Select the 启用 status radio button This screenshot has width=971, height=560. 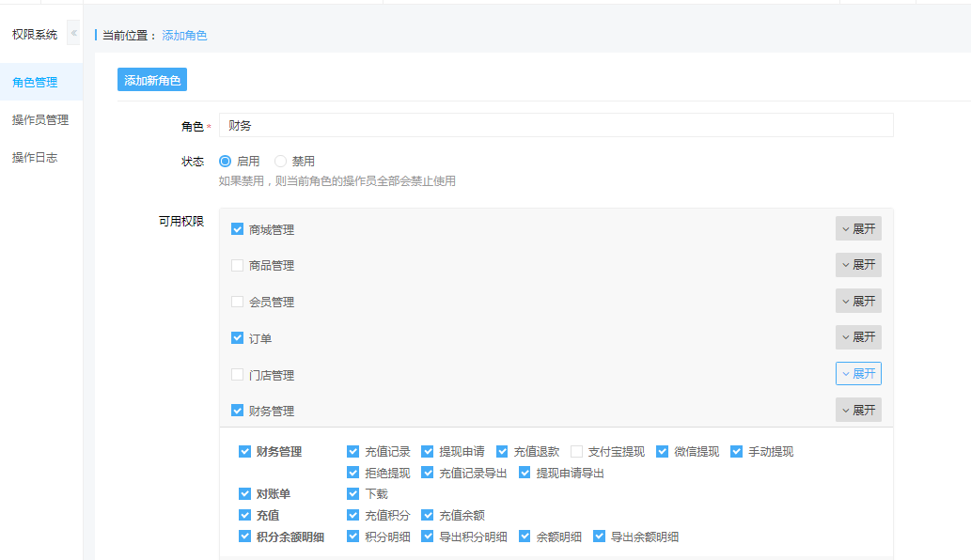226,161
